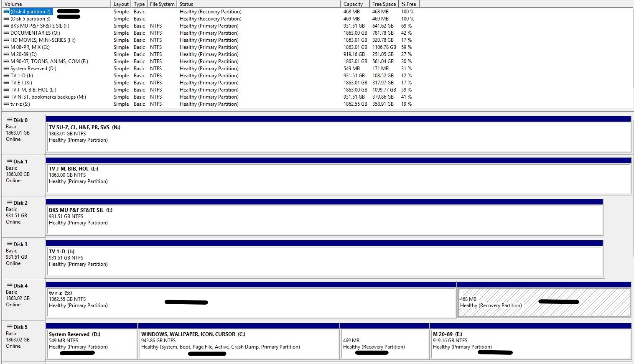Screen dimensions: 634x364
Task: Sort the list by the Volume column header
Action: point(56,4)
